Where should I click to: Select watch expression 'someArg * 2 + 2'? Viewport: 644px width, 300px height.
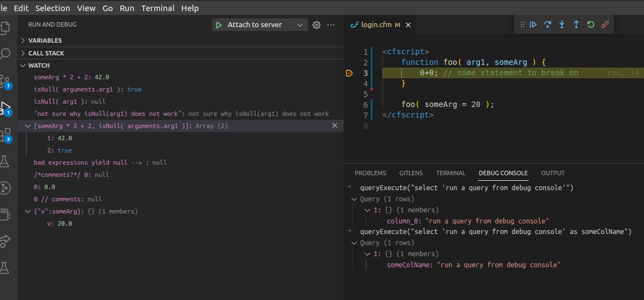[x=180, y=77]
